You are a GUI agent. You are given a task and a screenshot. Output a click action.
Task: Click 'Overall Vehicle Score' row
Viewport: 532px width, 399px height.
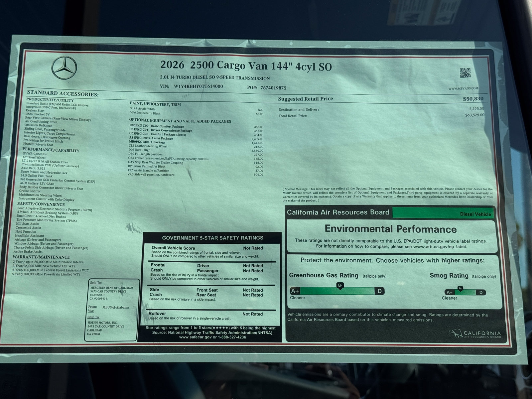pos(207,248)
